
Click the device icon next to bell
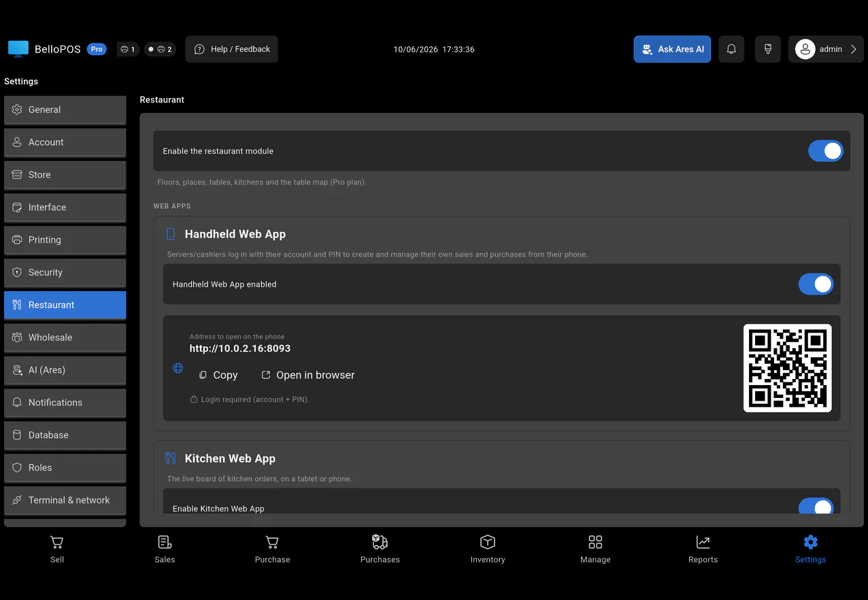[x=768, y=49]
